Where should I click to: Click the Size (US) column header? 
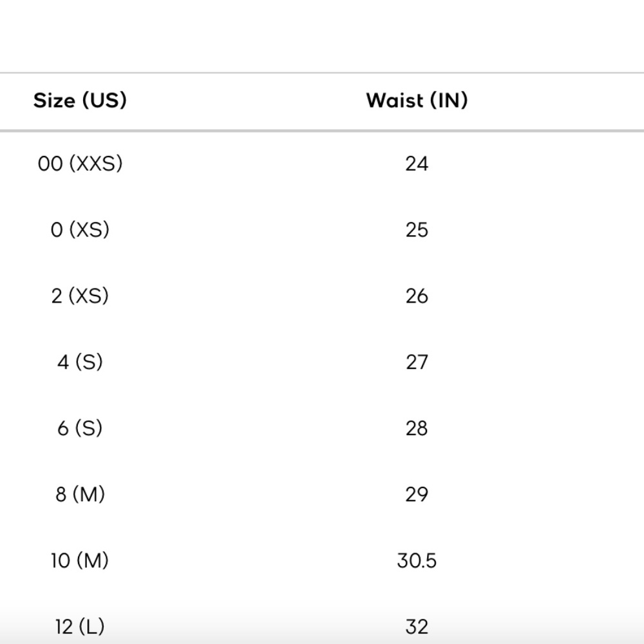tap(80, 100)
